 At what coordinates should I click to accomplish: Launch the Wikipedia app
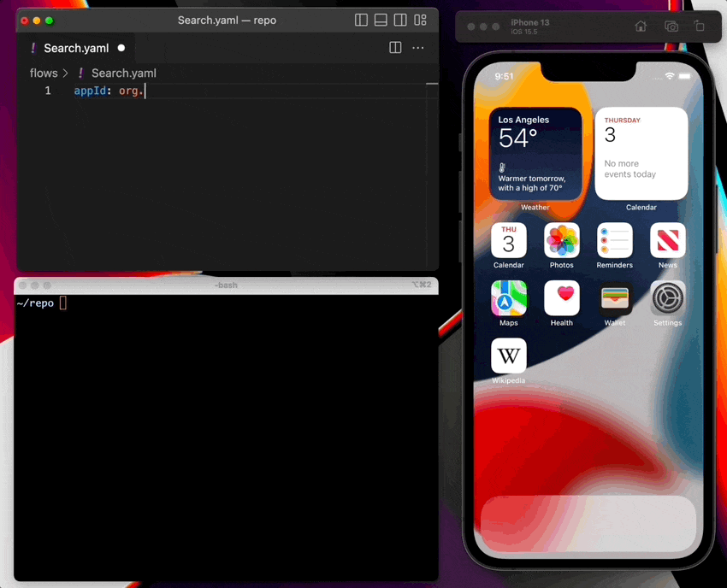[509, 356]
